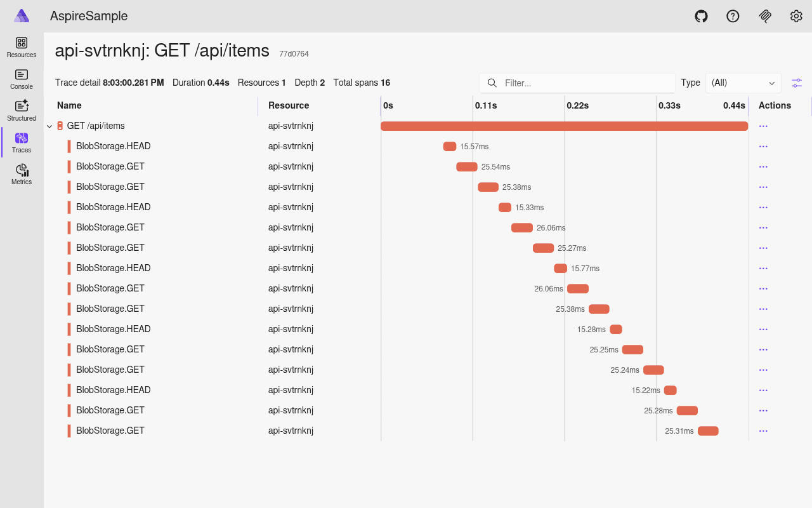Toggle the trace filter options with the sliders icon

click(x=797, y=83)
